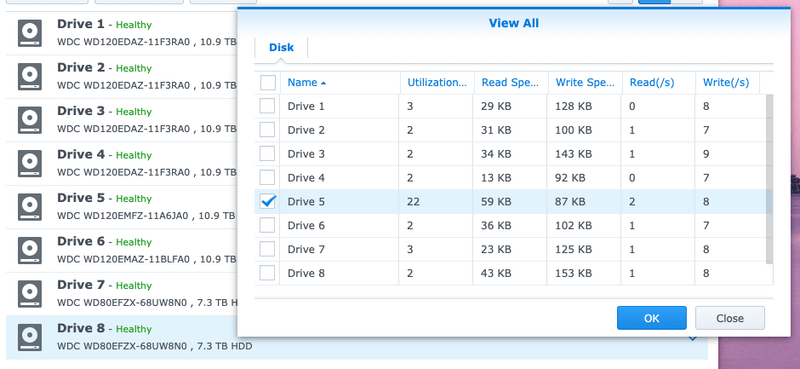This screenshot has width=800, height=369.
Task: Select the Drive 5 heading in drive list
Action: 81,198
